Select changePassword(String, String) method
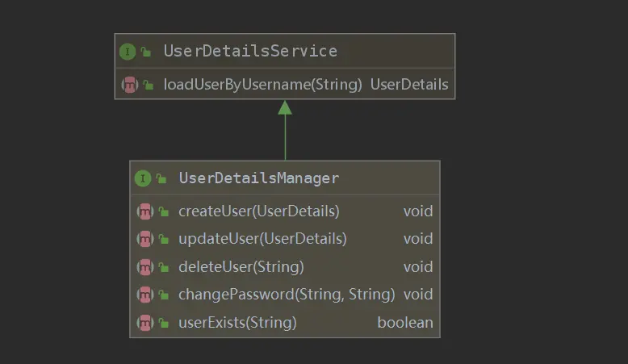 pyautogui.click(x=287, y=295)
